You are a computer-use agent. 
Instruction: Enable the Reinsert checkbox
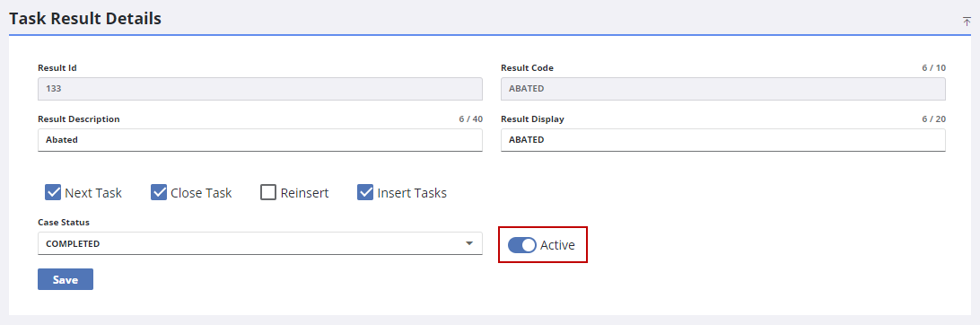268,192
